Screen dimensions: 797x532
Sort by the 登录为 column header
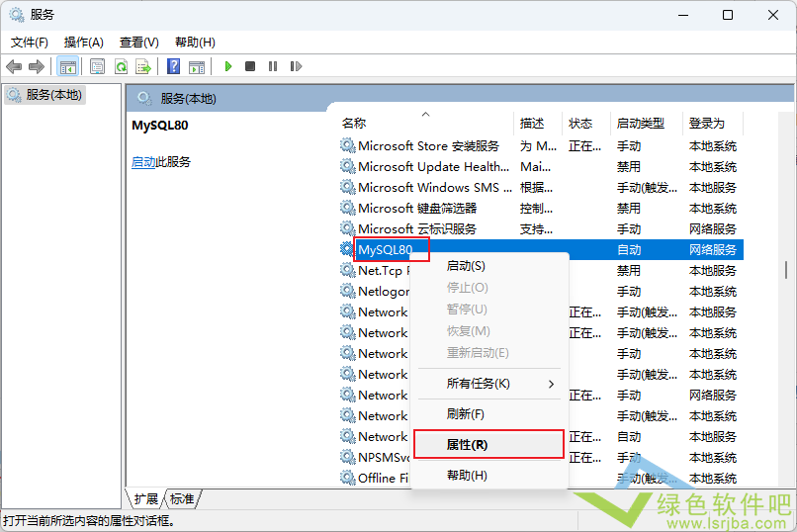coord(713,123)
